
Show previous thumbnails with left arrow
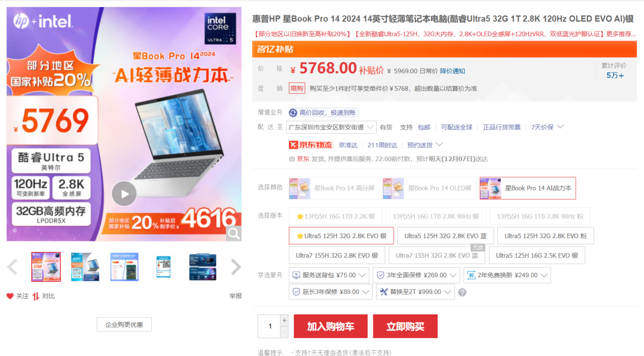[x=13, y=267]
